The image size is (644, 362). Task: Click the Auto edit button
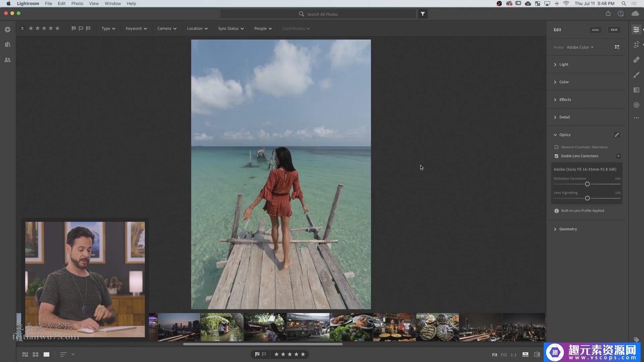pyautogui.click(x=595, y=30)
